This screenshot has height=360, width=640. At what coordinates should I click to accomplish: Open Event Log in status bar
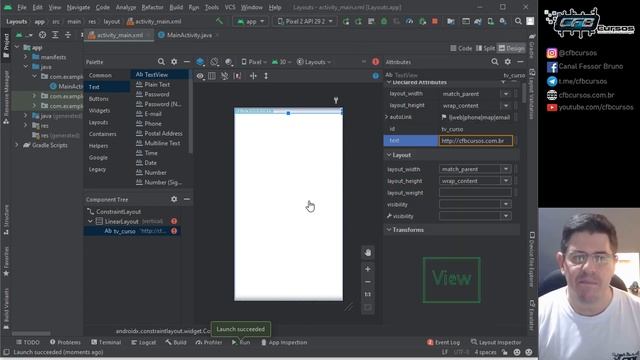pyautogui.click(x=443, y=342)
